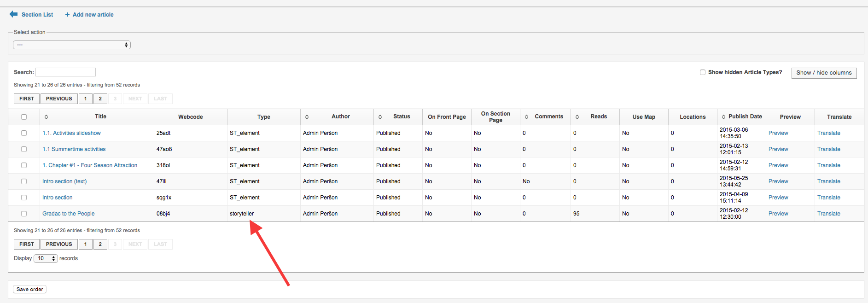The height and width of the screenshot is (303, 868).
Task: Check the box for 1.1 Summertime activities
Action: (x=24, y=149)
